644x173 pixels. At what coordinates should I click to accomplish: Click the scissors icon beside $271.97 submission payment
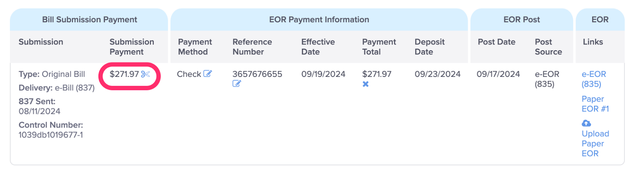[145, 74]
